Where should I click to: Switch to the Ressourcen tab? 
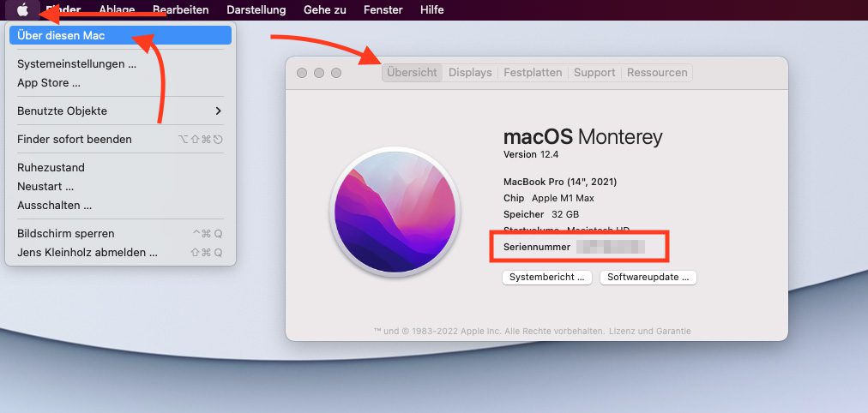click(657, 73)
